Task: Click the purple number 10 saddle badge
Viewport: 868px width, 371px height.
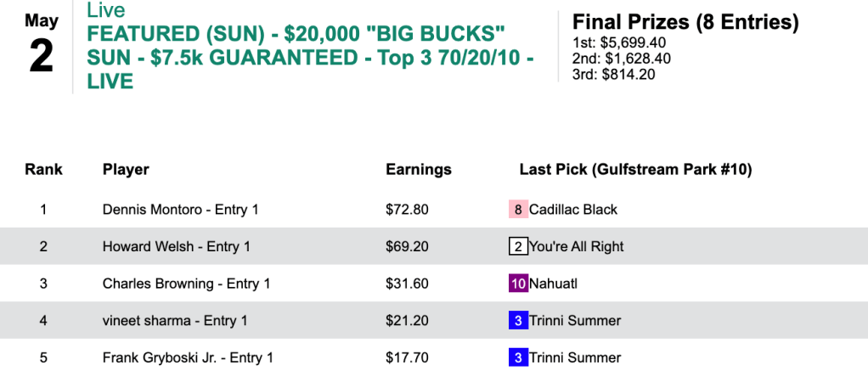Action: tap(518, 284)
